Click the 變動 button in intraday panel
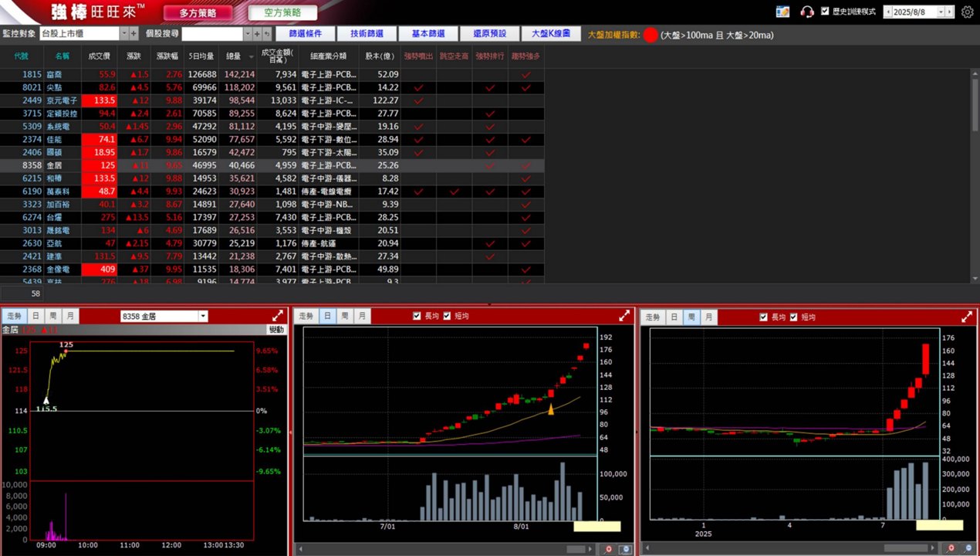The width and height of the screenshot is (980, 556). pos(275,330)
